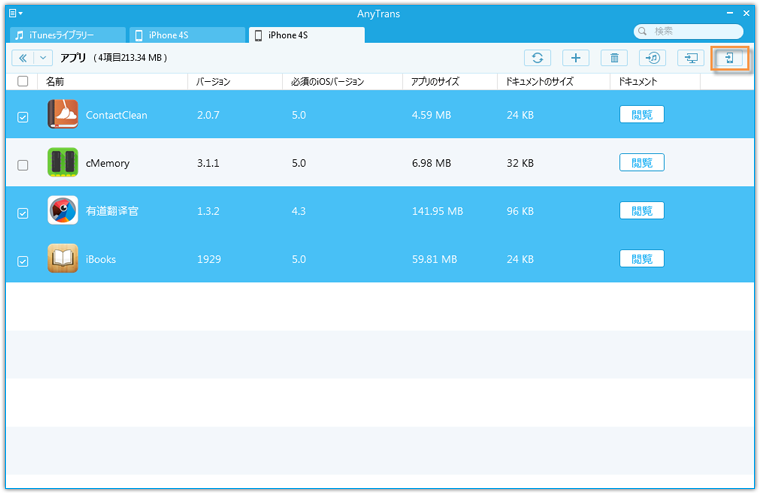This screenshot has width=760, height=494.
Task: Select the 有道翻译官 name text
Action: (x=112, y=211)
